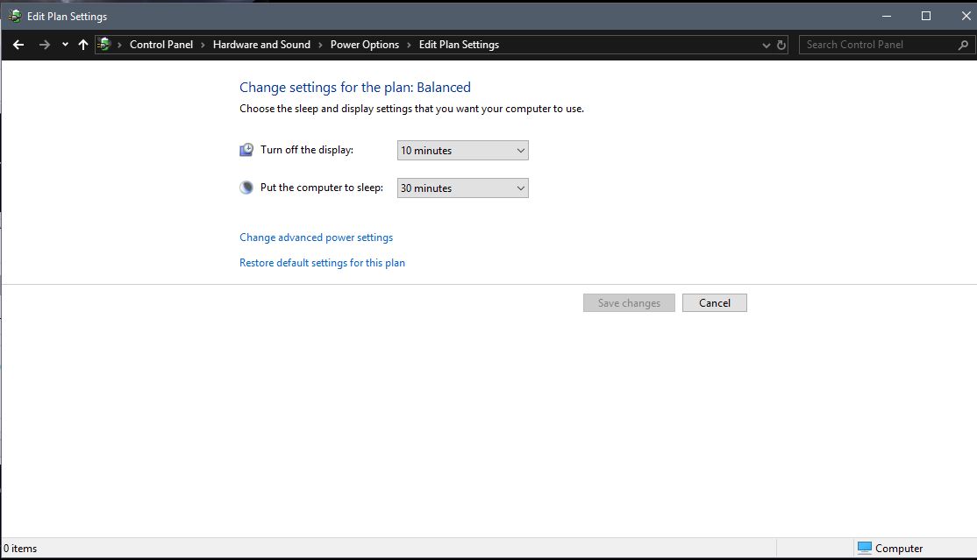Open Change advanced power settings
The image size is (977, 560).
[316, 237]
